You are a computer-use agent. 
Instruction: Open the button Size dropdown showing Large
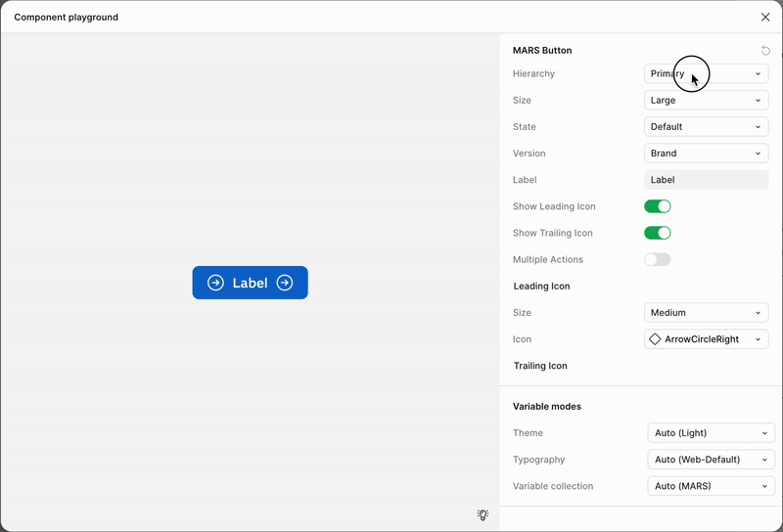coord(706,100)
